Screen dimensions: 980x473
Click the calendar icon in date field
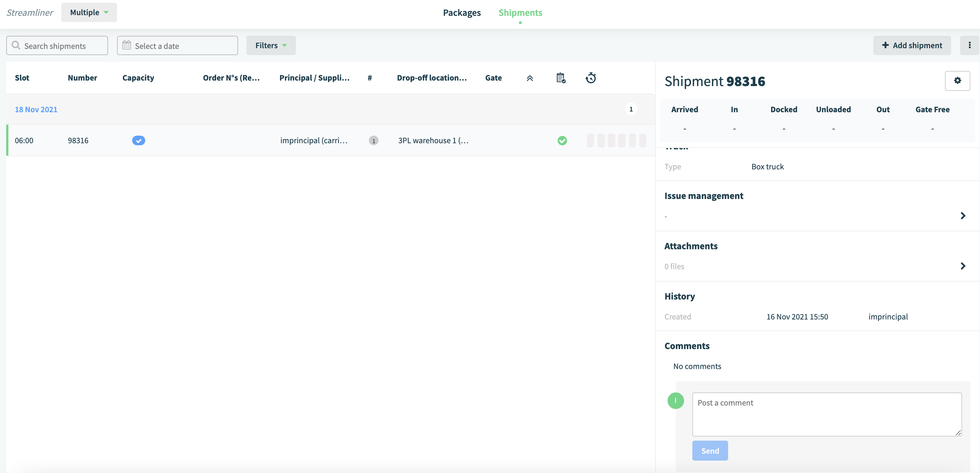point(126,45)
